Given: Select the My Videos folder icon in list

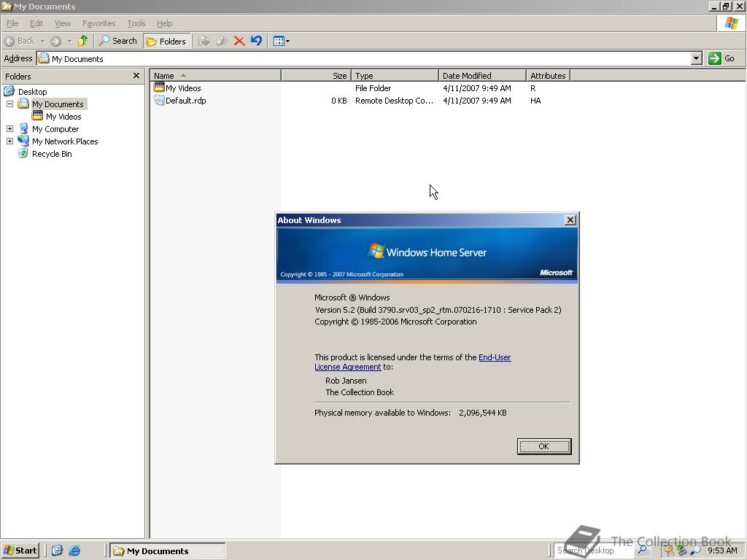Looking at the screenshot, I should 158,87.
